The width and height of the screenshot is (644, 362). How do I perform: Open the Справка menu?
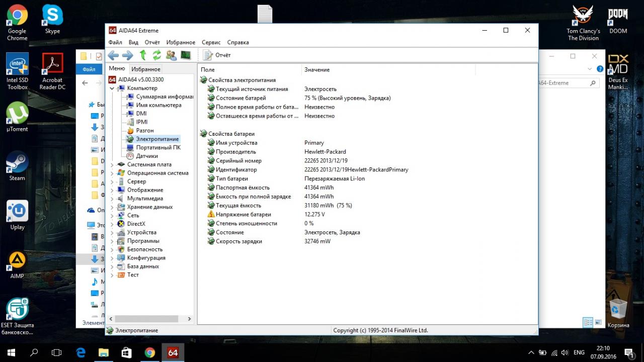pos(238,43)
